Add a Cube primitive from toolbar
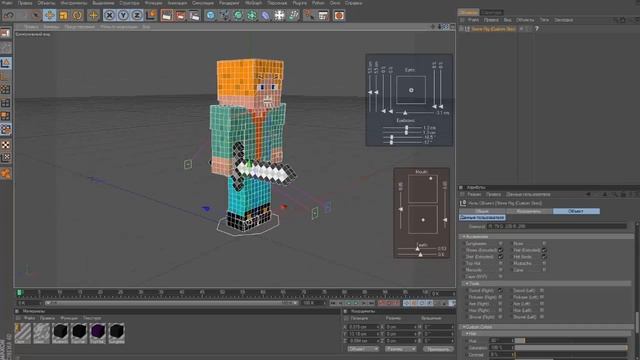Screen dimensions: 640x360 pyautogui.click(x=210, y=16)
